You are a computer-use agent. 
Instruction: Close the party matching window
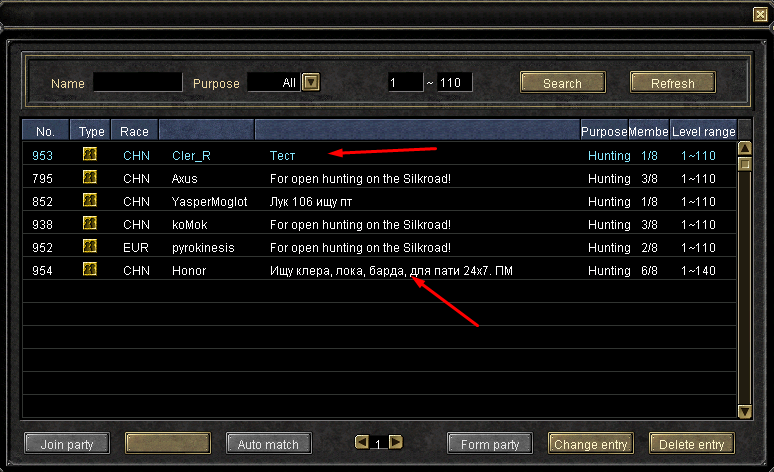tap(761, 15)
